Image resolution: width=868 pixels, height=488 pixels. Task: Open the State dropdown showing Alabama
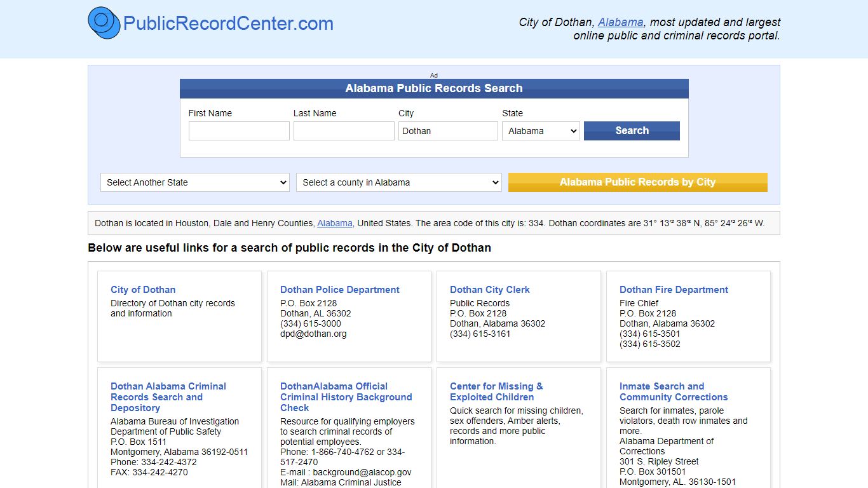coord(541,131)
